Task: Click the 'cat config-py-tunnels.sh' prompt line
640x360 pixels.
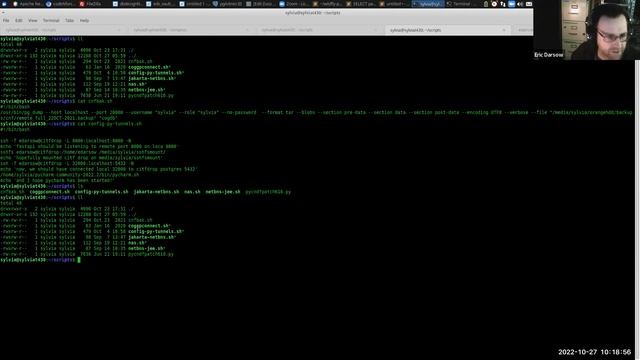Action: (71, 124)
